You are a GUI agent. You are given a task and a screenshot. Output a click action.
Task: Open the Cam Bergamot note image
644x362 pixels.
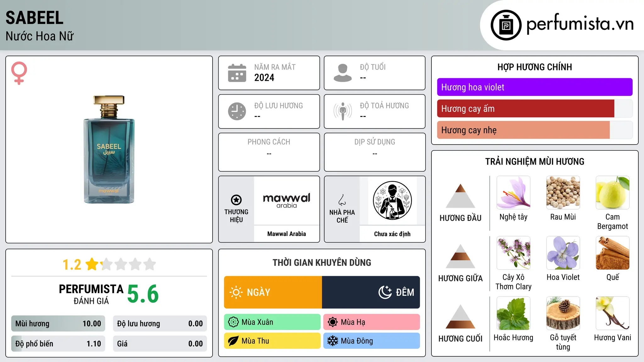pyautogui.click(x=613, y=193)
